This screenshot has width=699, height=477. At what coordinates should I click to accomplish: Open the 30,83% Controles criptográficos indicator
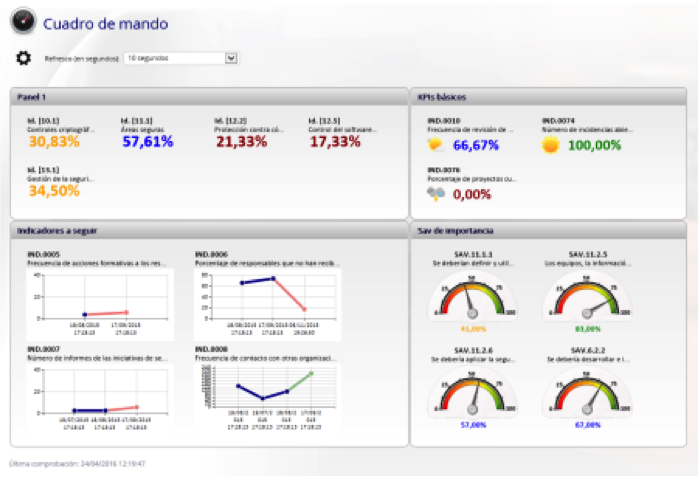[54, 142]
